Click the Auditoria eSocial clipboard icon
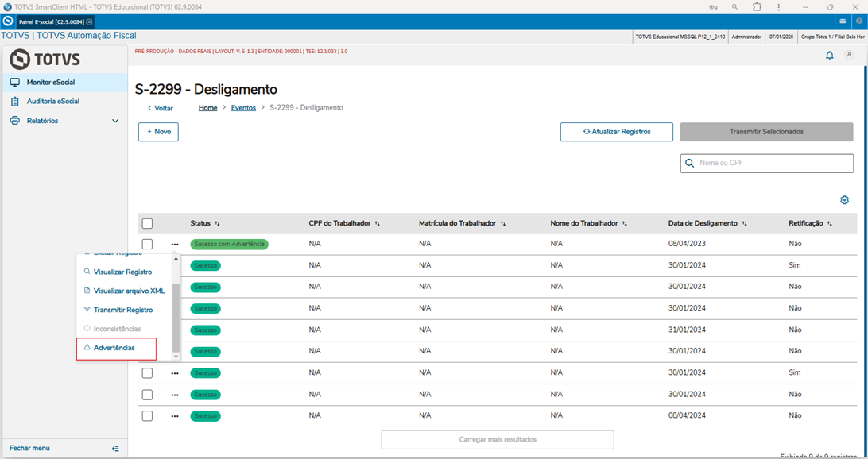The image size is (868, 459). tap(15, 102)
